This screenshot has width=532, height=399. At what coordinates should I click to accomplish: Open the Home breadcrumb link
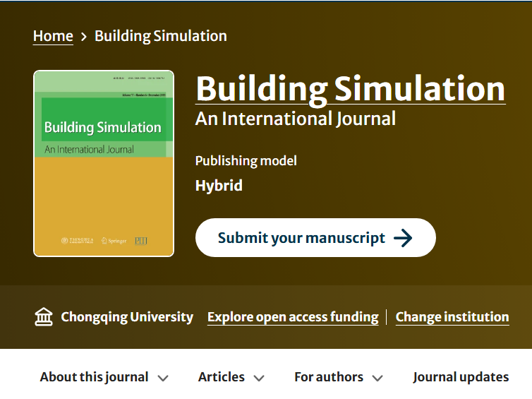pos(53,36)
